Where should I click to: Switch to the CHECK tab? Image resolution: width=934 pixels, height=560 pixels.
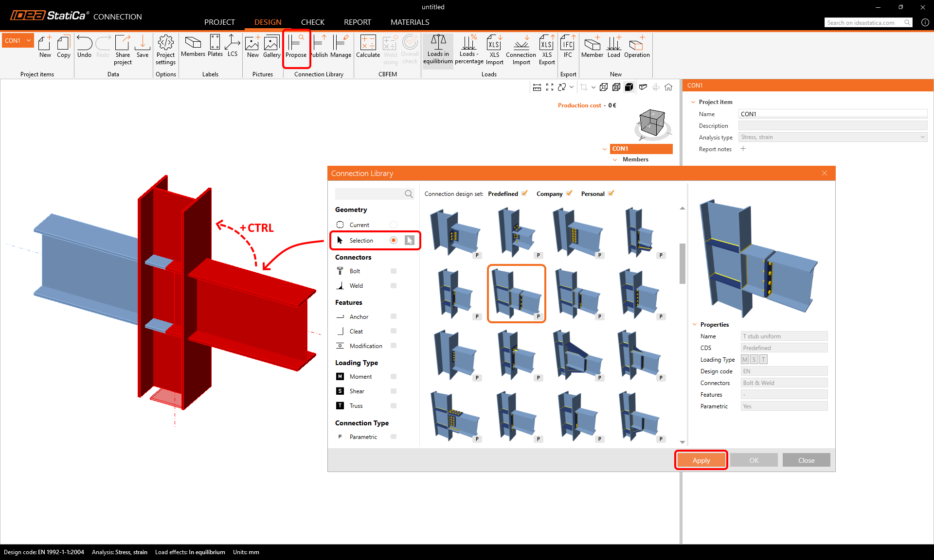pyautogui.click(x=312, y=22)
